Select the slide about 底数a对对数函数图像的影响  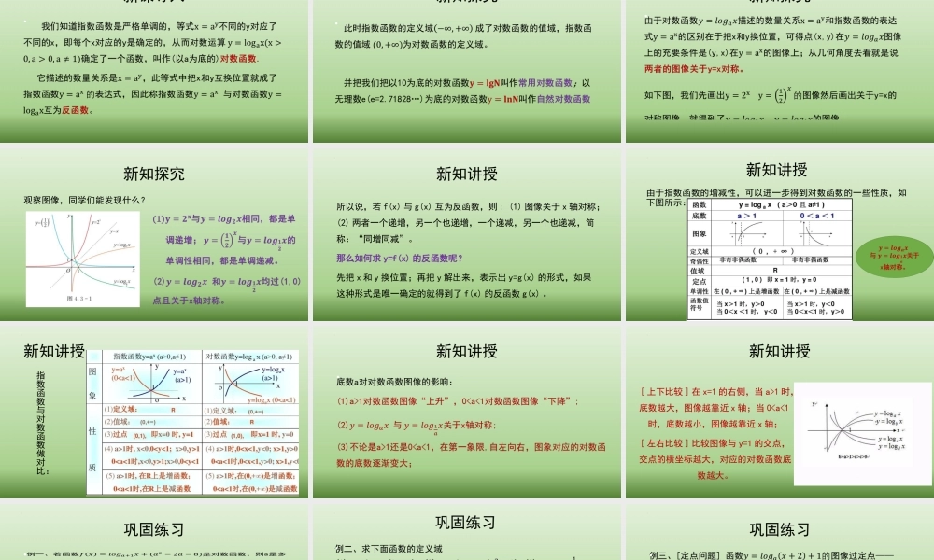click(467, 420)
